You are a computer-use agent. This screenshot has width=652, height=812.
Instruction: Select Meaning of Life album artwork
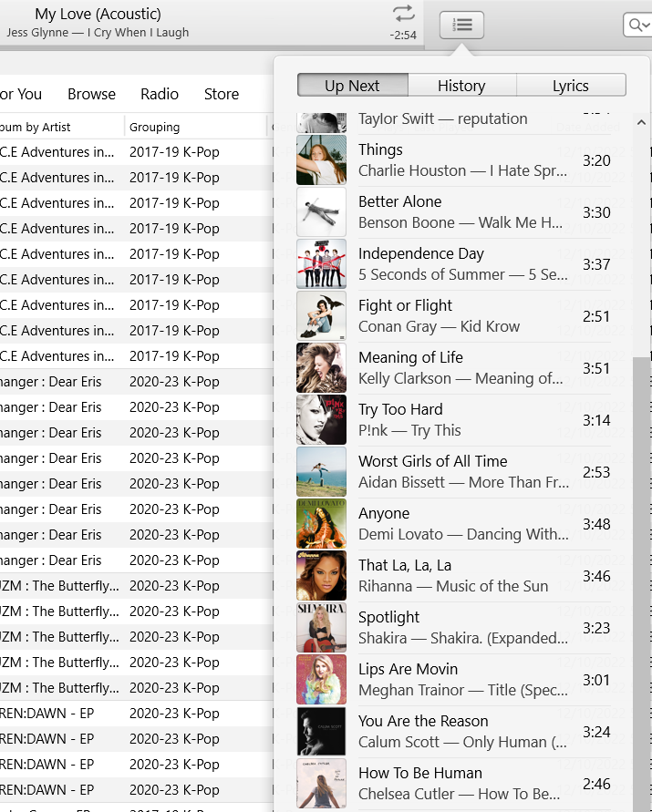[321, 367]
